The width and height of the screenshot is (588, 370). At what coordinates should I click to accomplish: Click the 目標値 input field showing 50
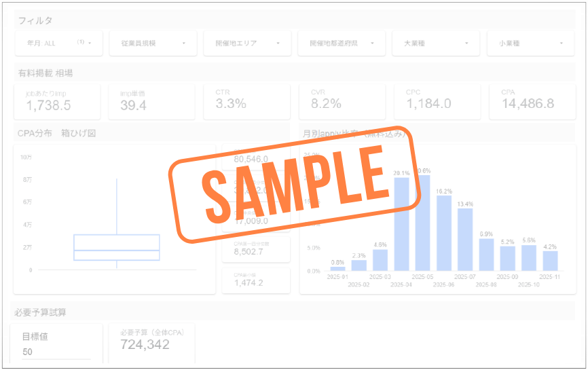click(x=56, y=352)
